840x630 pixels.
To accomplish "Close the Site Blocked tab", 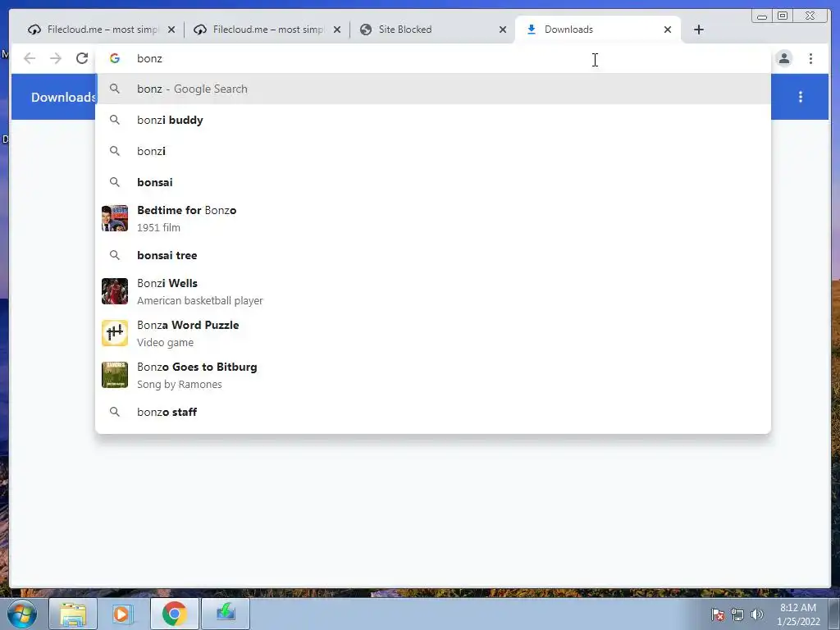I will click(503, 30).
